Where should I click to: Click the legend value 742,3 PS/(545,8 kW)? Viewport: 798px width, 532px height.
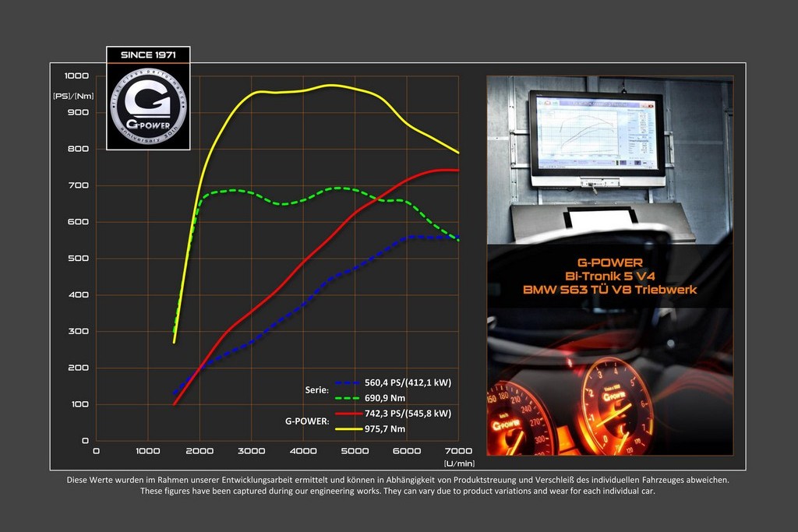[x=408, y=413]
